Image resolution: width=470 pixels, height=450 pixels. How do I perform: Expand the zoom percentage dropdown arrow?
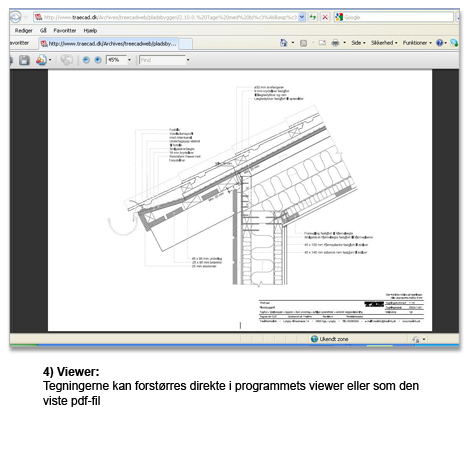(x=129, y=60)
